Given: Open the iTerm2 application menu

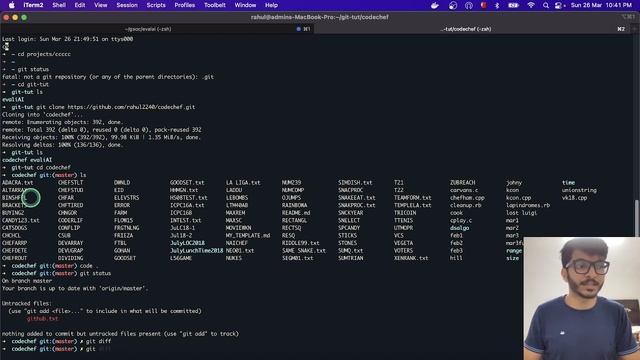Looking at the screenshot, I should (33, 5).
